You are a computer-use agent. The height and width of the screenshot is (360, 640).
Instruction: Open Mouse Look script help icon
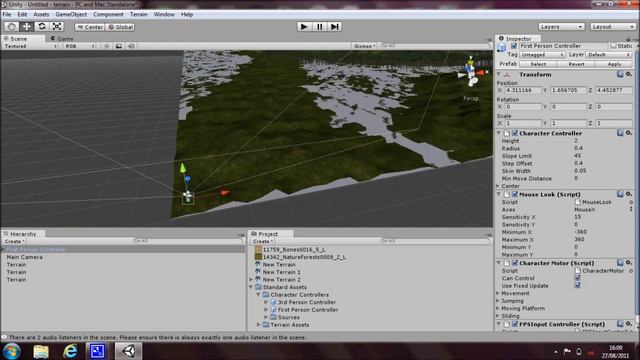pyautogui.click(x=620, y=194)
